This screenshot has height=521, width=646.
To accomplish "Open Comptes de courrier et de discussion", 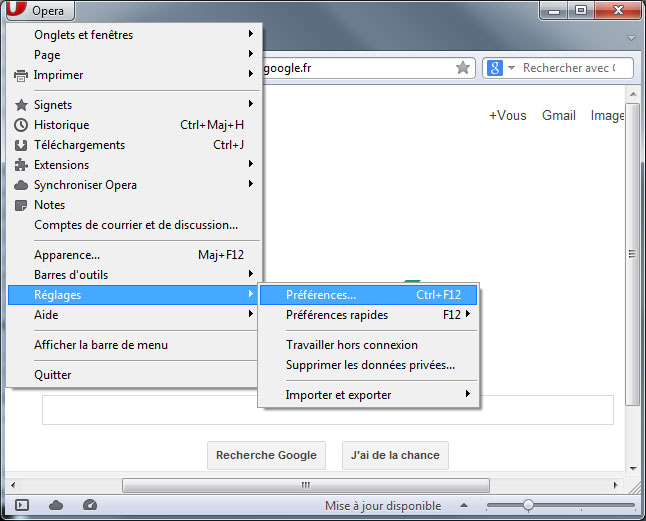I will pyautogui.click(x=135, y=225).
